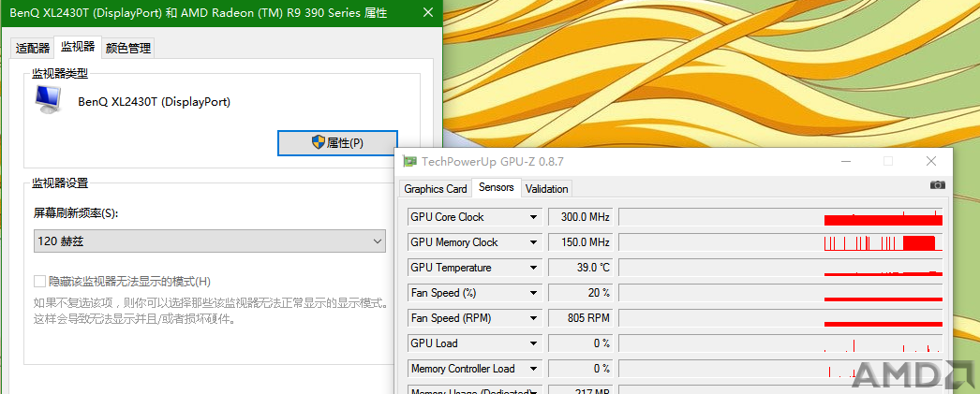Click the BenQ monitor icon
Screen dimensions: 980x394
tap(49, 100)
